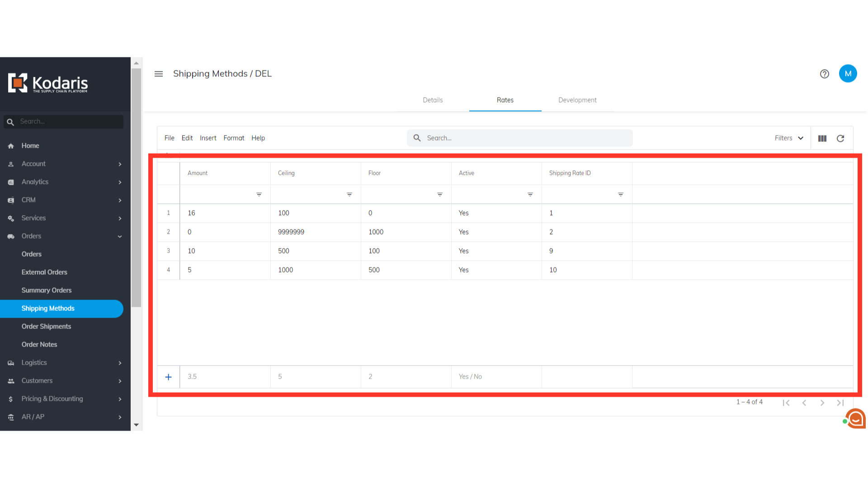Open the Shipping Rate ID filter icon
Image resolution: width=868 pixels, height=488 pixels.
point(620,194)
